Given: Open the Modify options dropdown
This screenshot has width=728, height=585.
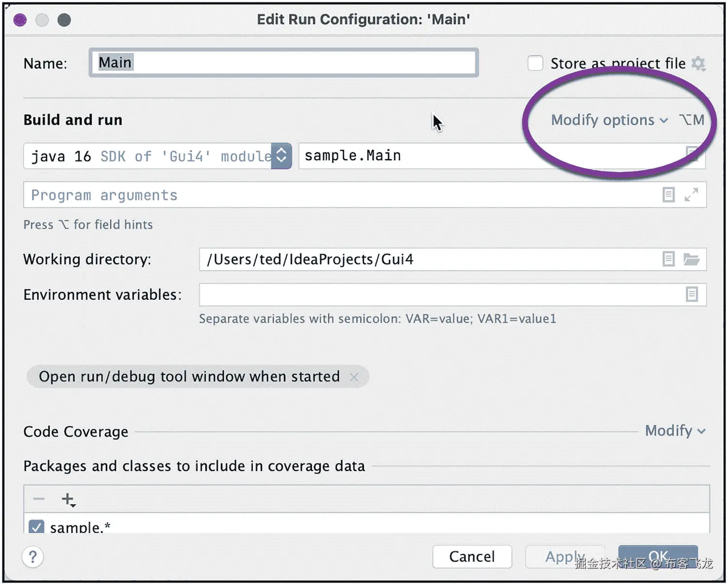Looking at the screenshot, I should coord(610,120).
